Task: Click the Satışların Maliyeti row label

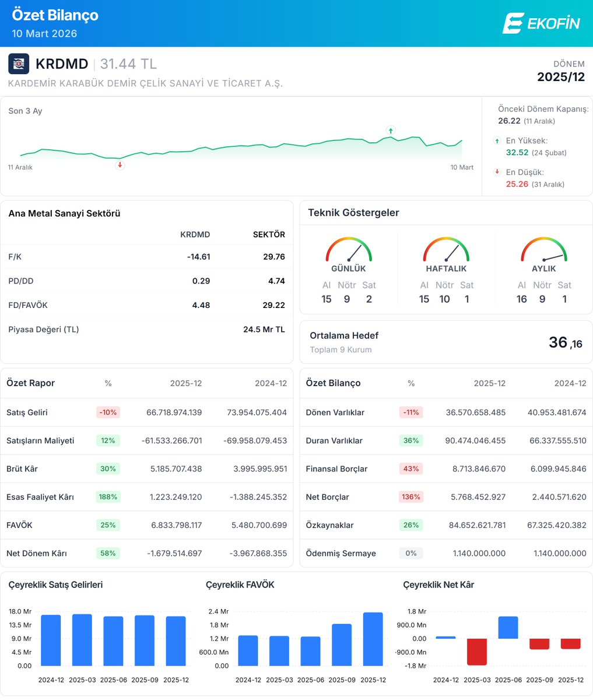Action: [x=40, y=440]
